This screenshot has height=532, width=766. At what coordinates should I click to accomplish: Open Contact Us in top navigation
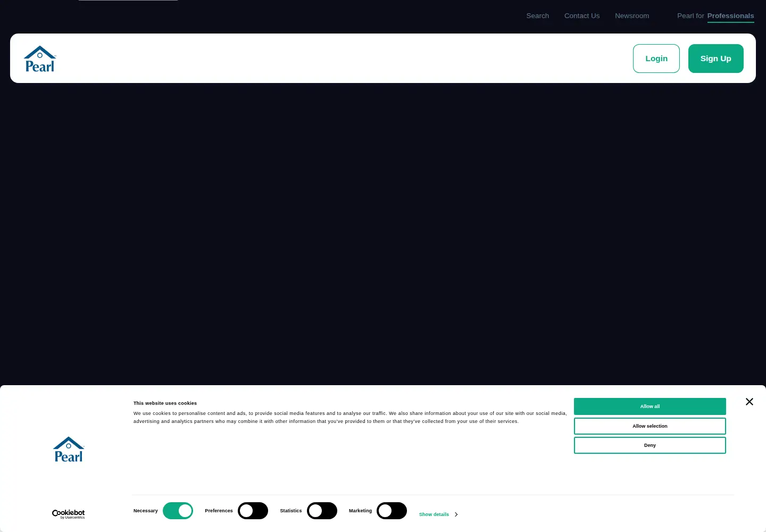click(582, 16)
